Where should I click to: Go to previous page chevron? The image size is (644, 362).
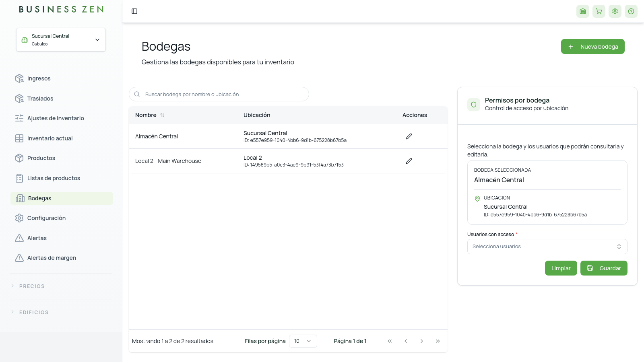(406, 341)
